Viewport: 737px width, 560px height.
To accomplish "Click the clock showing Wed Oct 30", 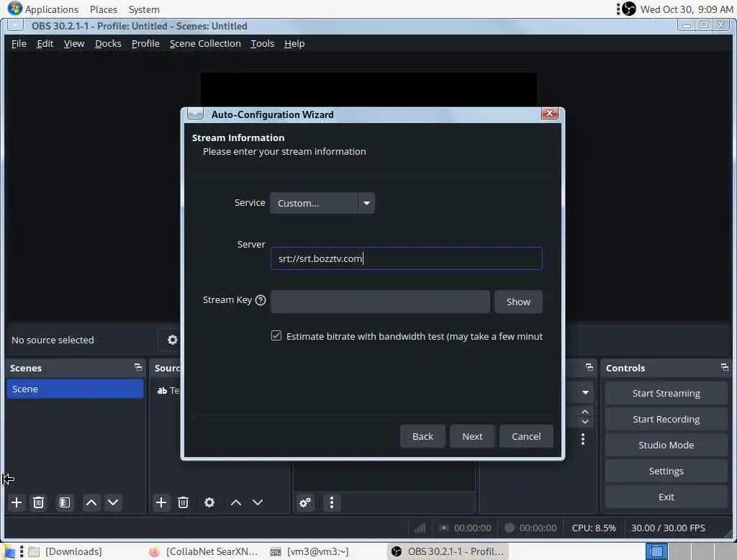I will [686, 9].
